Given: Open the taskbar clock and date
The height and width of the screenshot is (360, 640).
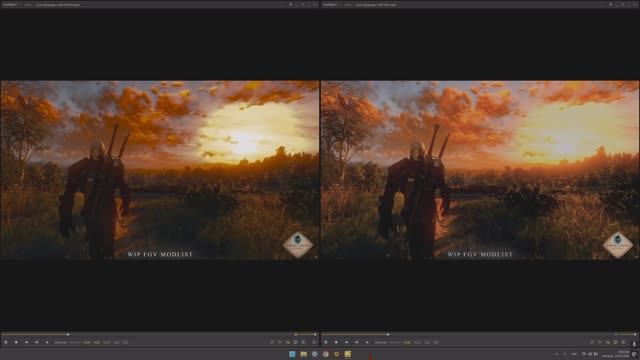Looking at the screenshot, I should [615, 354].
